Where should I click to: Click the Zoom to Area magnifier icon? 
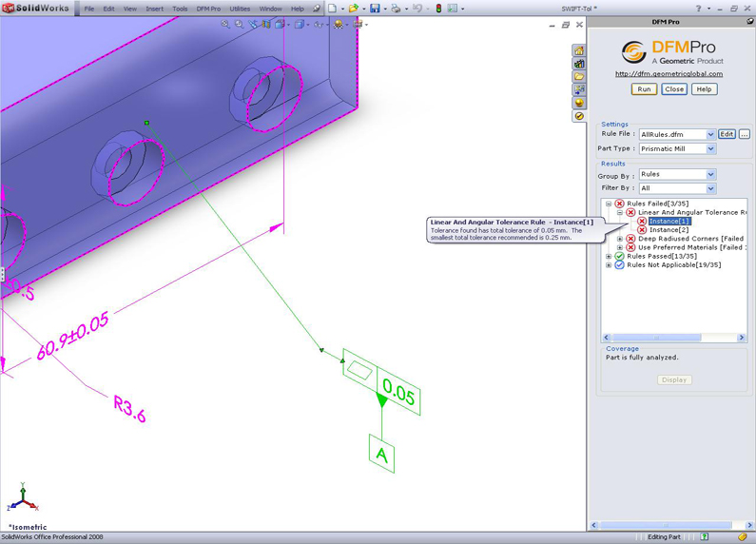(239, 24)
